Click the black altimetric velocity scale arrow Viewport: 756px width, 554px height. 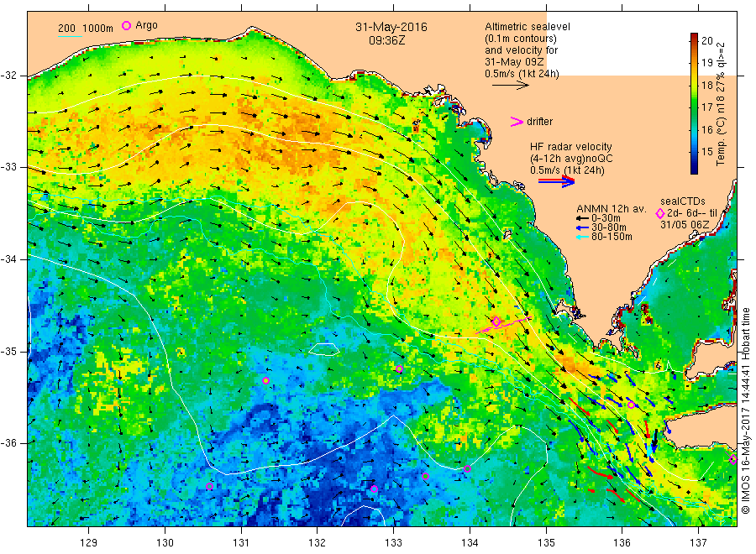tap(510, 86)
